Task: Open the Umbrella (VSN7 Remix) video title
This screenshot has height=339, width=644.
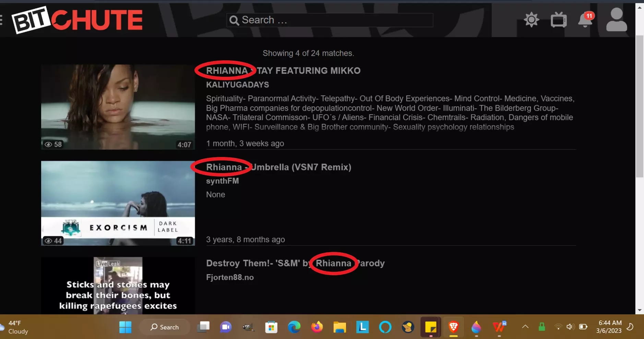Action: 278,167
